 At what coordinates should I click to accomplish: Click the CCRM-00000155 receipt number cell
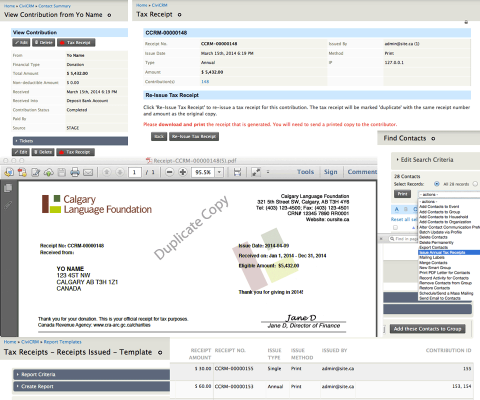(x=234, y=369)
